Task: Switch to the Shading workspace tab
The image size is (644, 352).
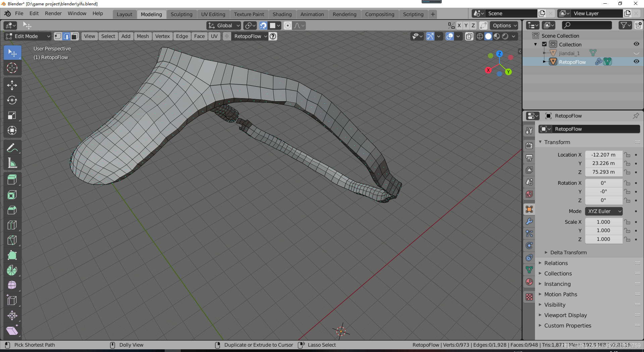Action: [x=282, y=14]
